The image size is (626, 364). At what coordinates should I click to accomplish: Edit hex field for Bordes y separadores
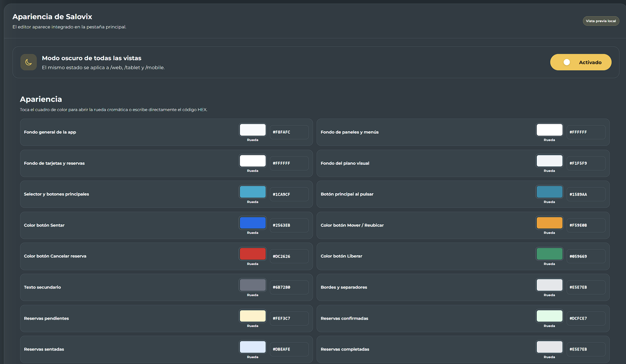(x=586, y=287)
